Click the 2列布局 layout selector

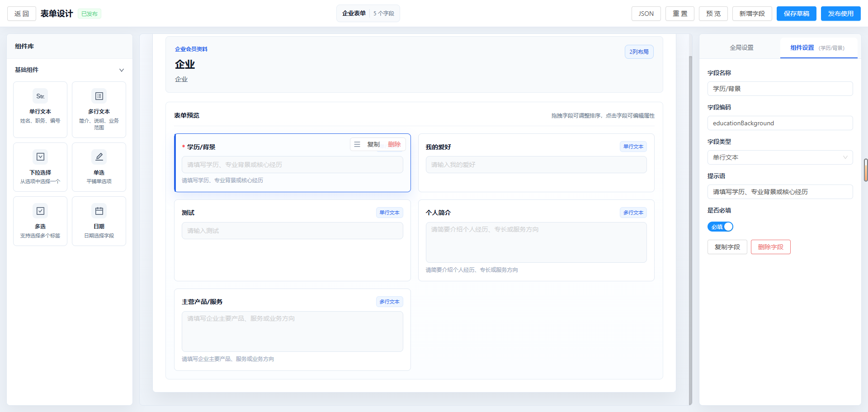pyautogui.click(x=639, y=52)
